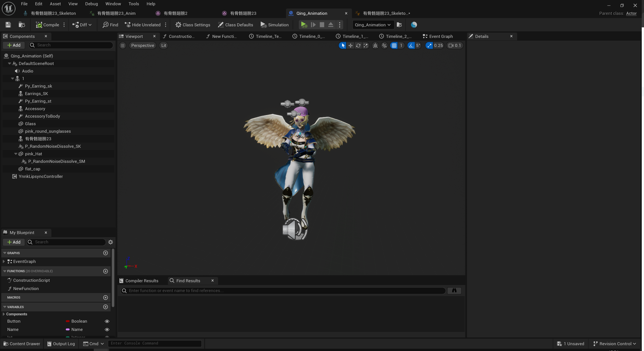Click the Save blueprint icon
The height and width of the screenshot is (351, 644).
point(8,25)
